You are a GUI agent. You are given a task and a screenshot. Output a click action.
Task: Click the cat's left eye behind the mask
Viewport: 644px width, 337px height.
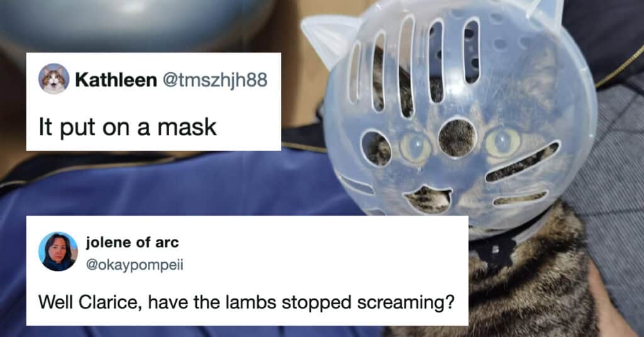coord(415,147)
